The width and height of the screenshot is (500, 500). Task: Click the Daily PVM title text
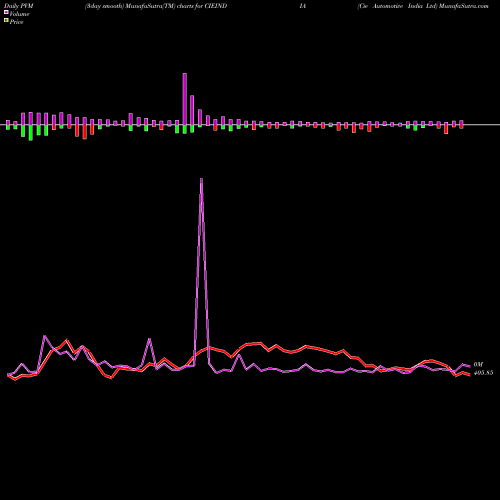[x=19, y=6]
